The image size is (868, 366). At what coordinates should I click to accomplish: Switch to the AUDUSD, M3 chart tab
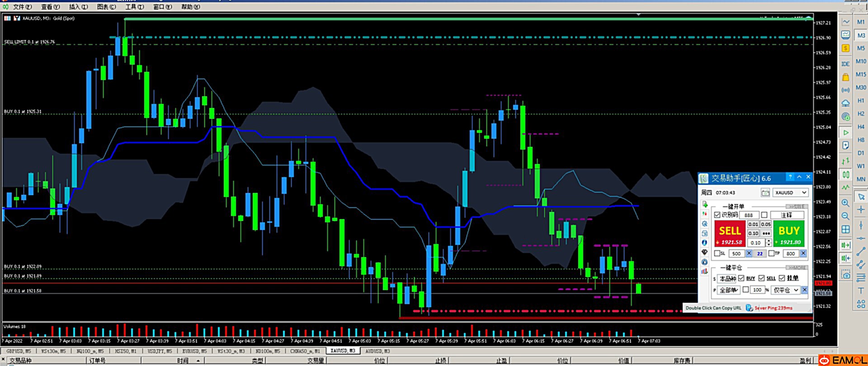click(x=377, y=351)
